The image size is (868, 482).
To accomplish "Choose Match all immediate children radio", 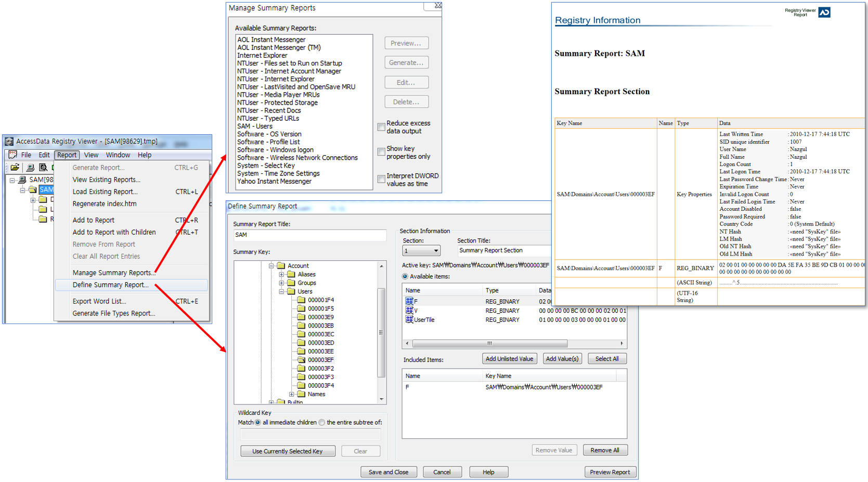I will [x=257, y=423].
